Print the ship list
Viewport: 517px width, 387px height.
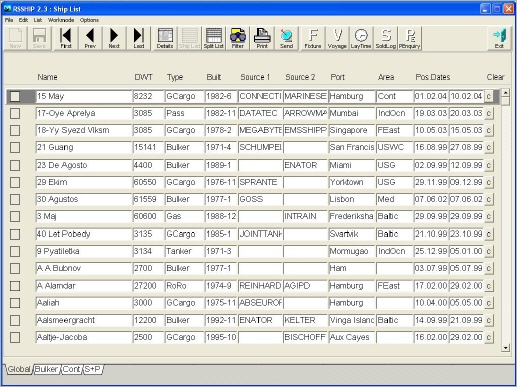(262, 38)
